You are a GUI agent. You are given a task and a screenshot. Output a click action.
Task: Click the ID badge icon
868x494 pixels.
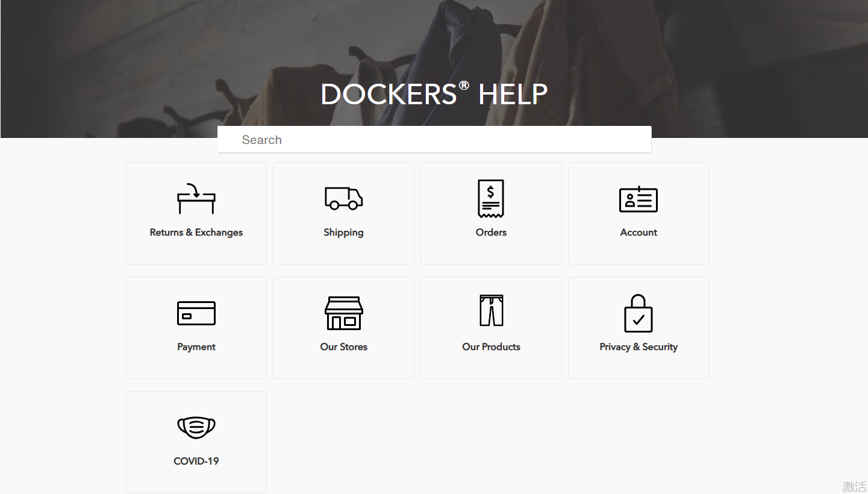tap(639, 199)
